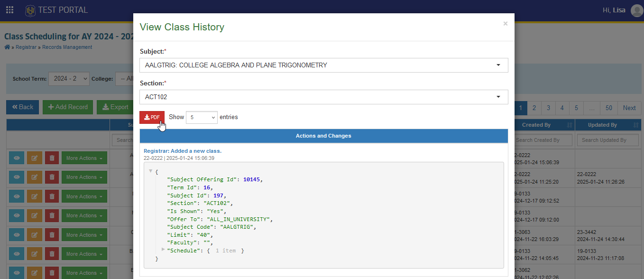Image resolution: width=644 pixels, height=279 pixels.
Task: Go to pagination page 3
Action: click(x=548, y=108)
